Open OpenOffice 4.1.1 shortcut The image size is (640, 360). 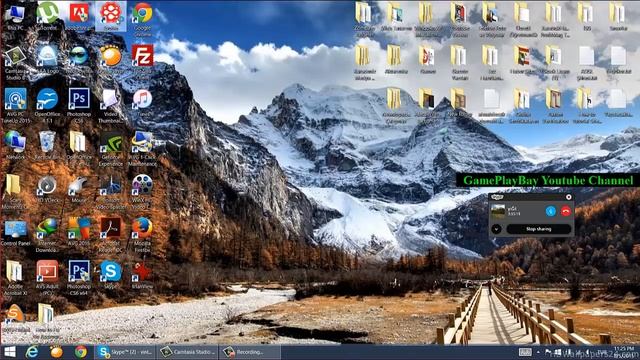tap(47, 105)
